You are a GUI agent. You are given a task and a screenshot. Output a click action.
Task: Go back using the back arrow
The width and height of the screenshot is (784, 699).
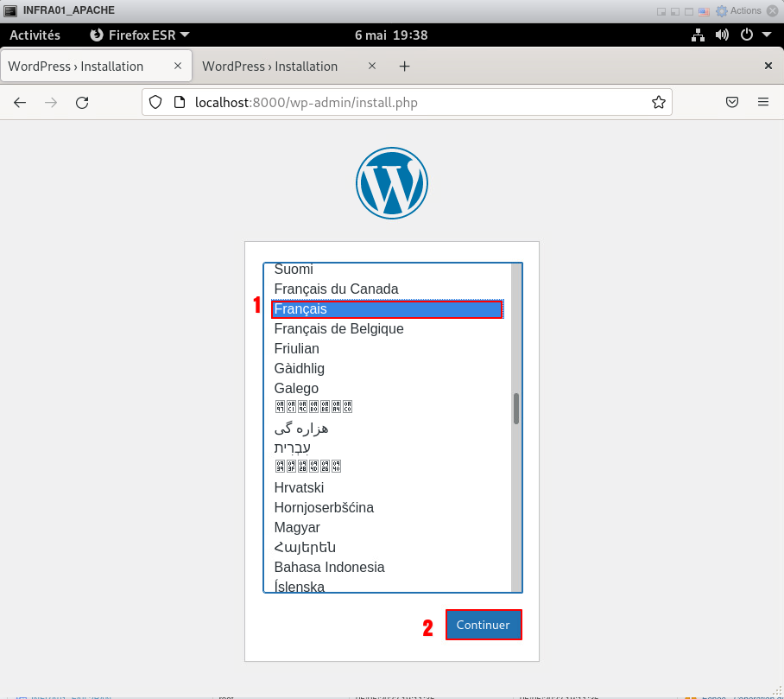pyautogui.click(x=20, y=102)
